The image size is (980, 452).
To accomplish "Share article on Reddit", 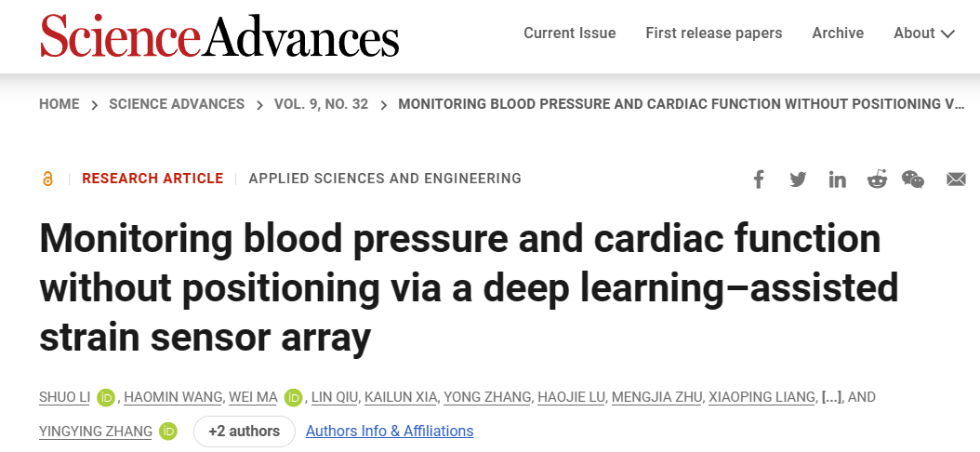I will [877, 179].
